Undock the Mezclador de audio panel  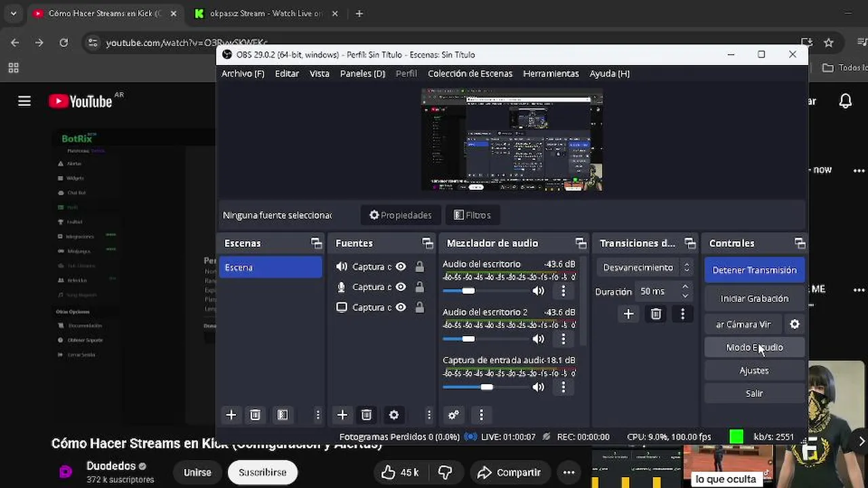(581, 243)
